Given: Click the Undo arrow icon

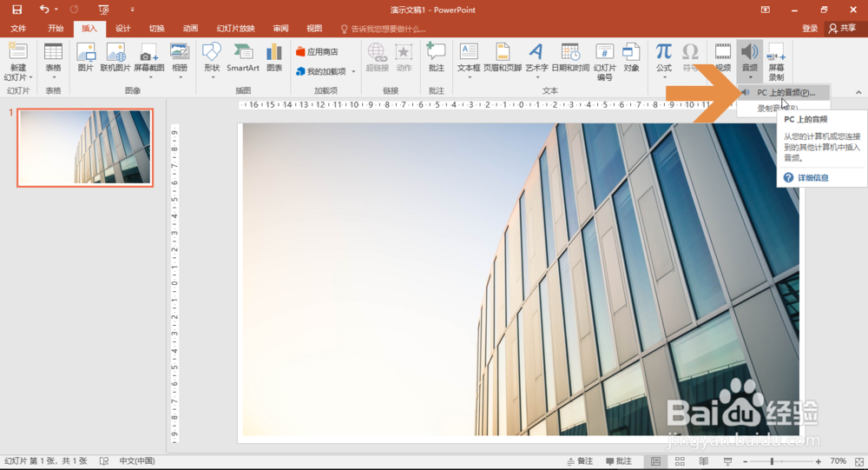Looking at the screenshot, I should (44, 10).
